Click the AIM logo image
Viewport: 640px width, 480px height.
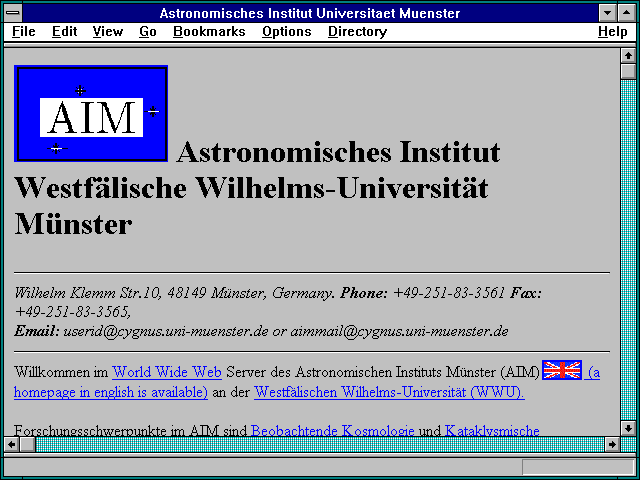pos(91,113)
